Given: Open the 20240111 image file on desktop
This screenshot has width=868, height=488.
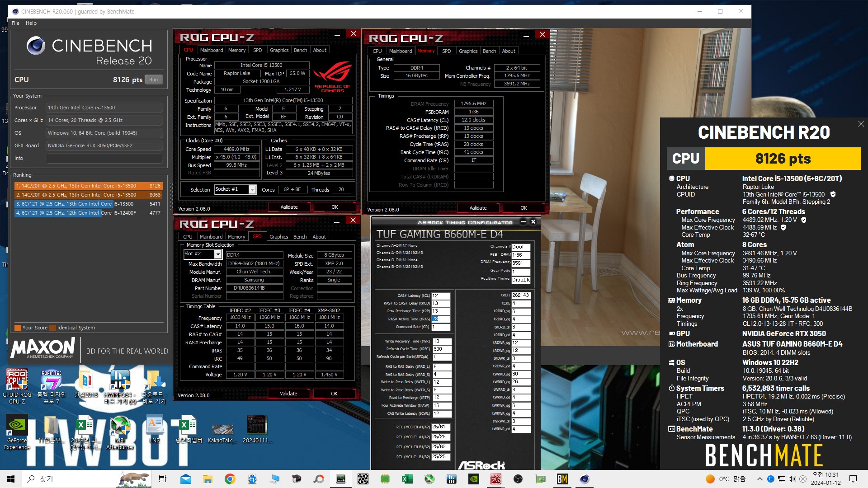Looking at the screenshot, I should coord(257,429).
